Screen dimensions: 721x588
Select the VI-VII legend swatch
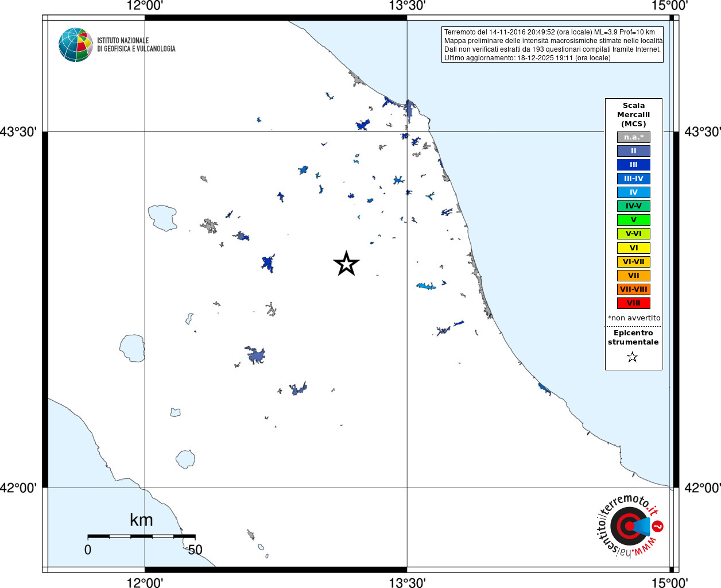(634, 262)
